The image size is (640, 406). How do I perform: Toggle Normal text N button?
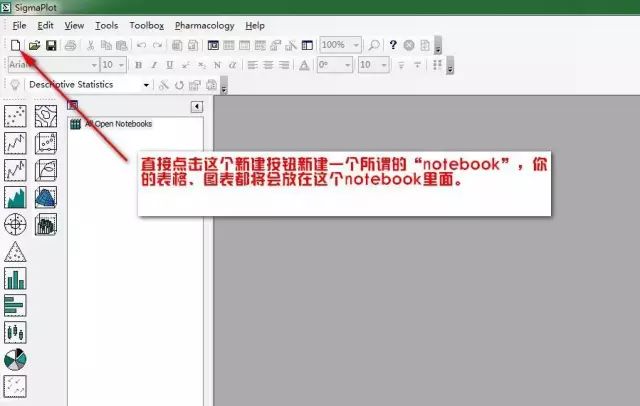click(217, 65)
